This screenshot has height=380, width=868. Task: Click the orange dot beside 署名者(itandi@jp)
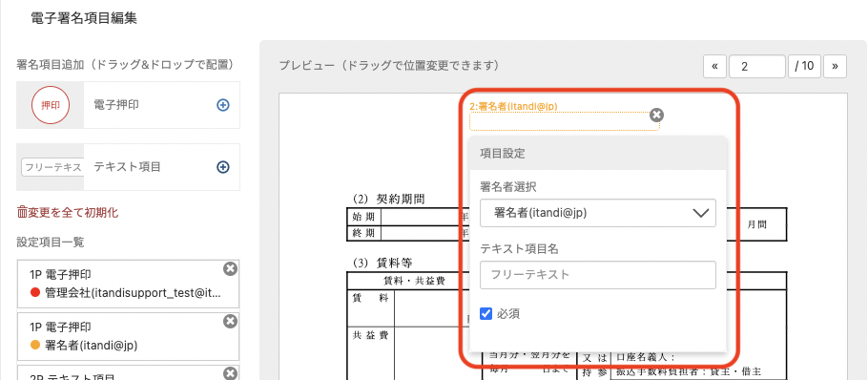point(35,345)
